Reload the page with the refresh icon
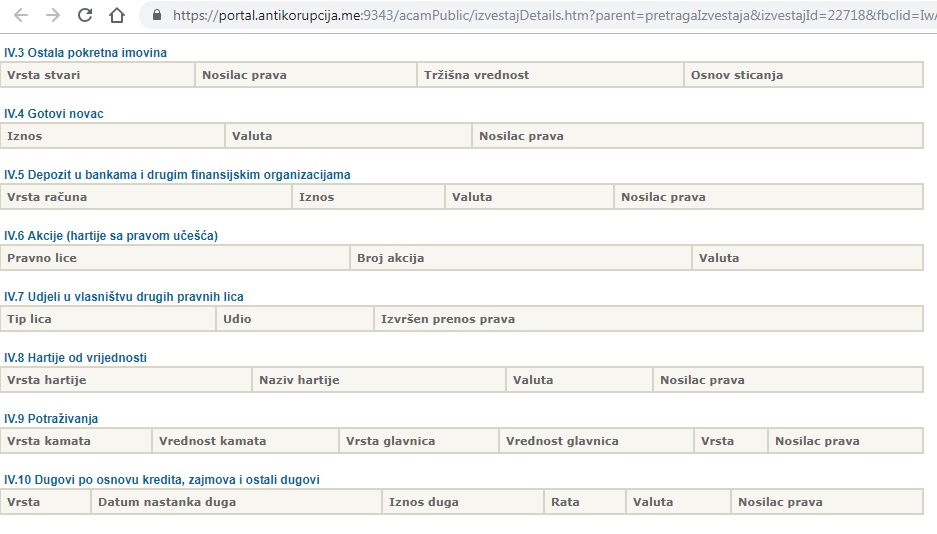The image size is (937, 534). 85,16
